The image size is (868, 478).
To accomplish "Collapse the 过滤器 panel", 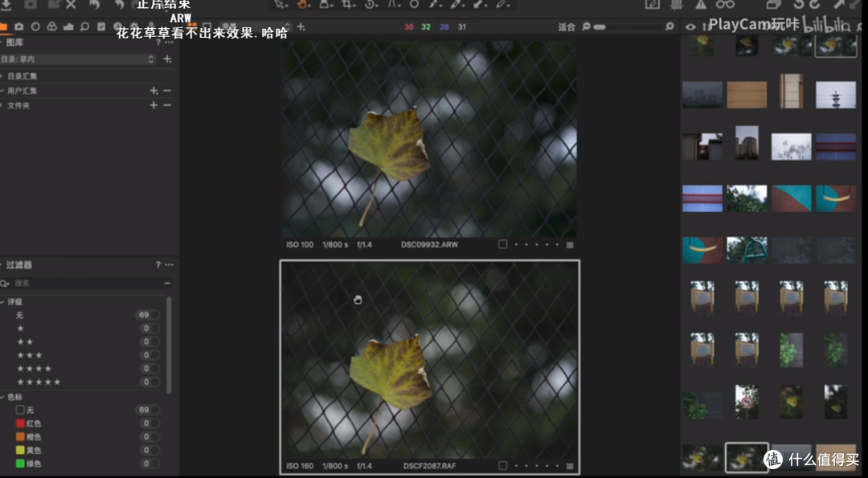I will 2,265.
